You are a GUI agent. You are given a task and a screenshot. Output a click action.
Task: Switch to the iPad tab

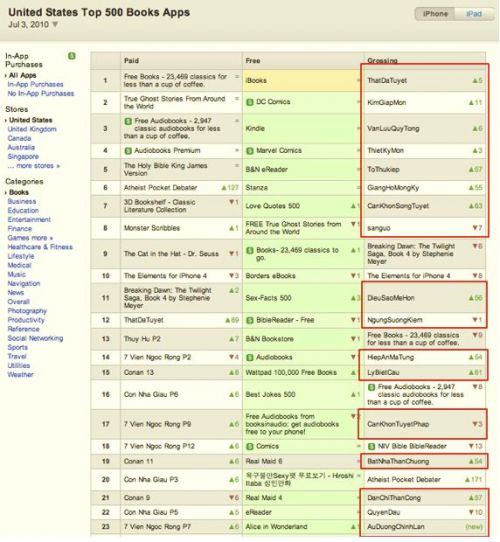click(x=474, y=14)
